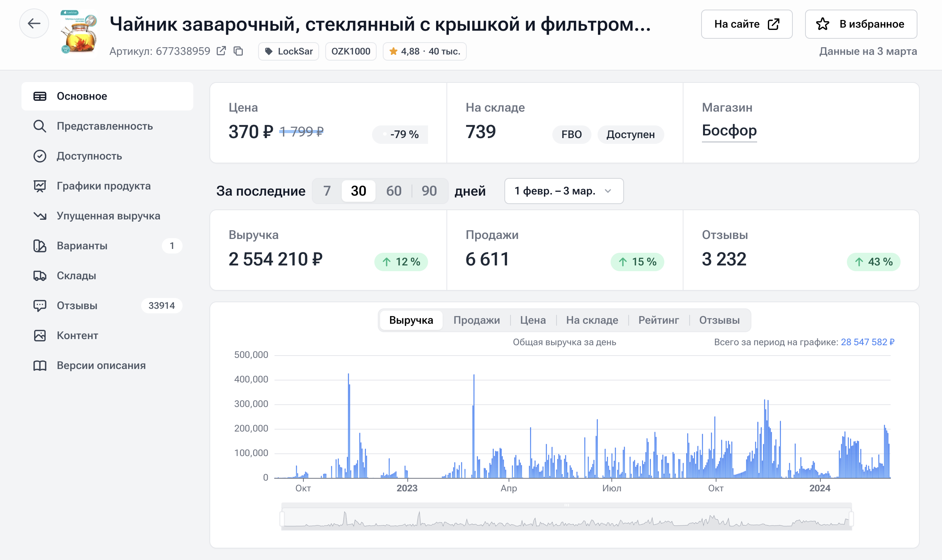Select the 7 days period
The width and height of the screenshot is (942, 560).
pos(327,191)
